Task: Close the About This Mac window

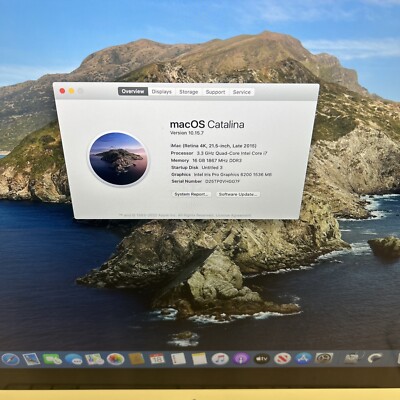Action: pos(62,91)
